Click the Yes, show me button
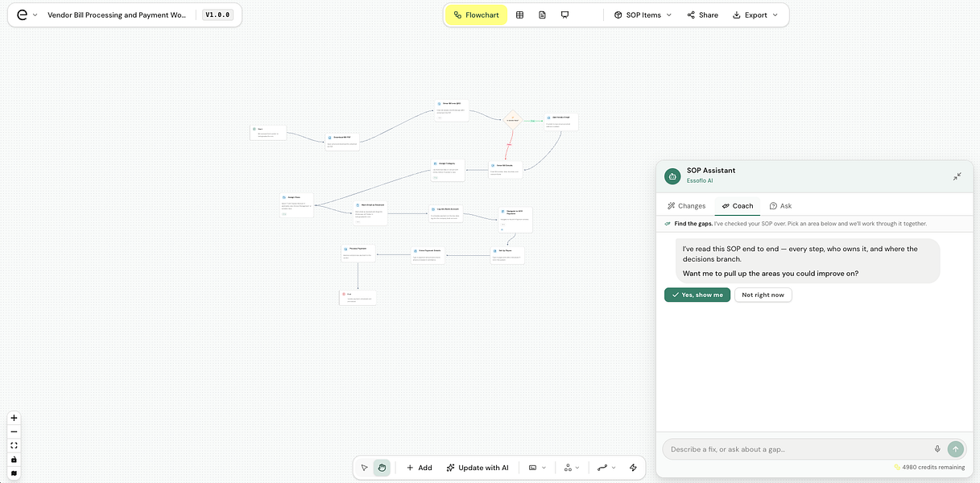Viewport: 980px width, 483px height. (697, 295)
